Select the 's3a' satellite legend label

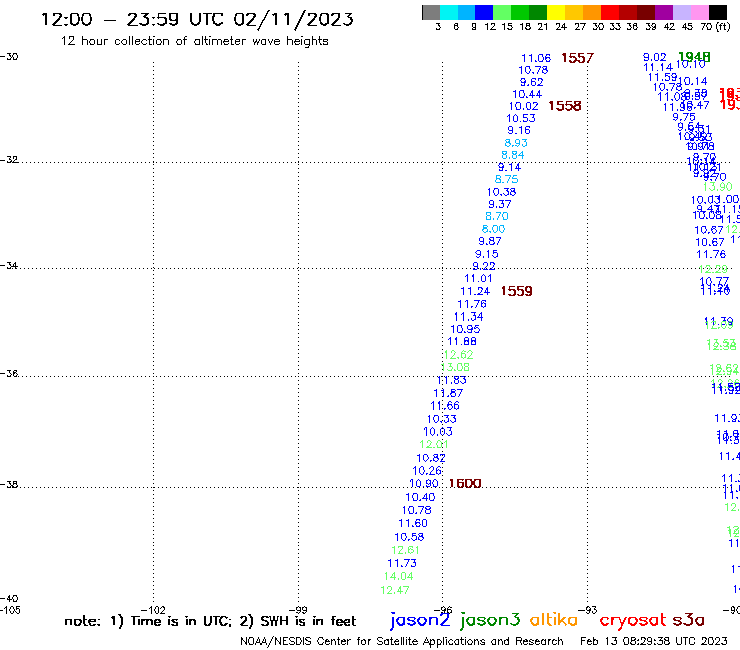tap(688, 621)
